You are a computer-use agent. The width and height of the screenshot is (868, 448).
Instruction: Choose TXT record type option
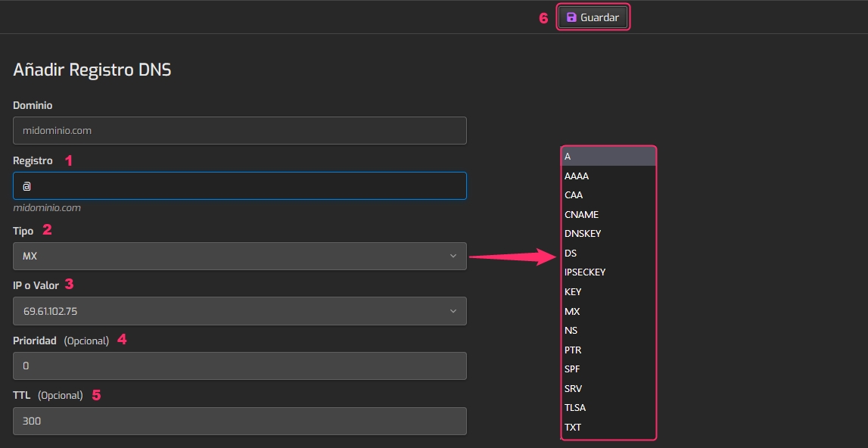click(x=609, y=427)
